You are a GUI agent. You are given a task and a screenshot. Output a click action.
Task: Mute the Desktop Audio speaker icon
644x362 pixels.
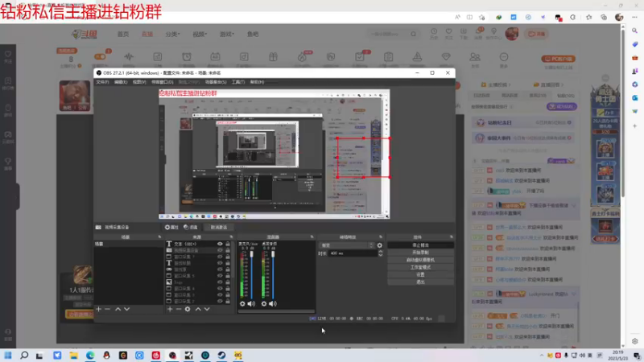coord(273,304)
